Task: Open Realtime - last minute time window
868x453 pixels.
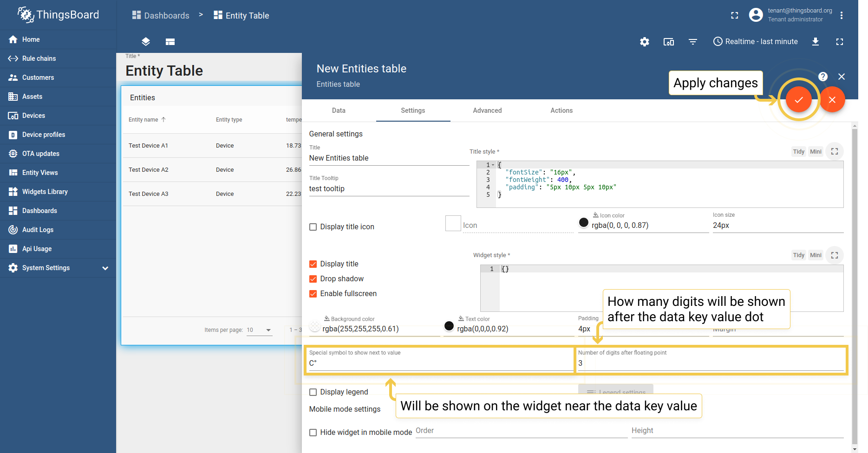Action: 755,42
